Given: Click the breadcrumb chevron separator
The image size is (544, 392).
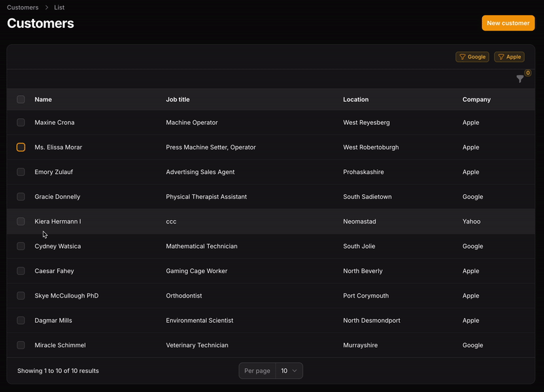Looking at the screenshot, I should click(46, 7).
